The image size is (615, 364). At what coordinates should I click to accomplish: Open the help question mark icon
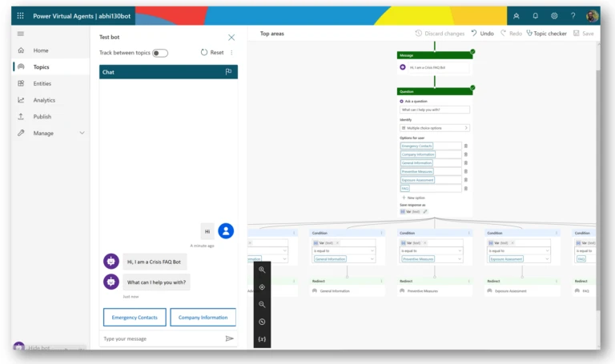(573, 16)
